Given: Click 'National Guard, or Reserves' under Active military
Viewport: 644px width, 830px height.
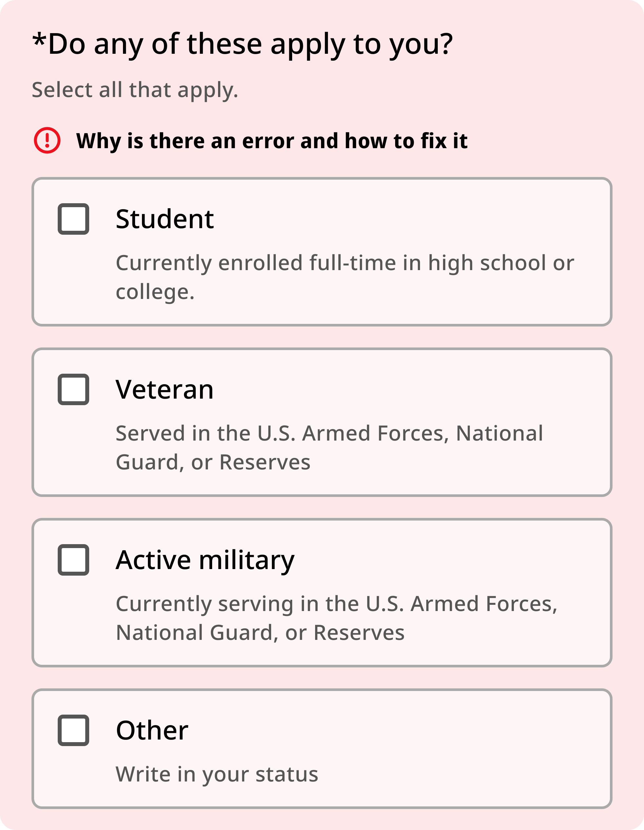Looking at the screenshot, I should [x=260, y=633].
